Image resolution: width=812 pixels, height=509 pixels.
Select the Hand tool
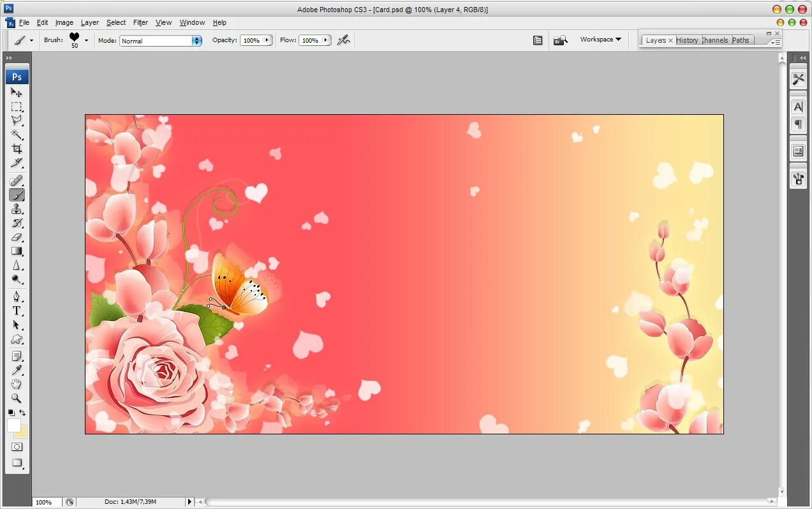pyautogui.click(x=17, y=384)
